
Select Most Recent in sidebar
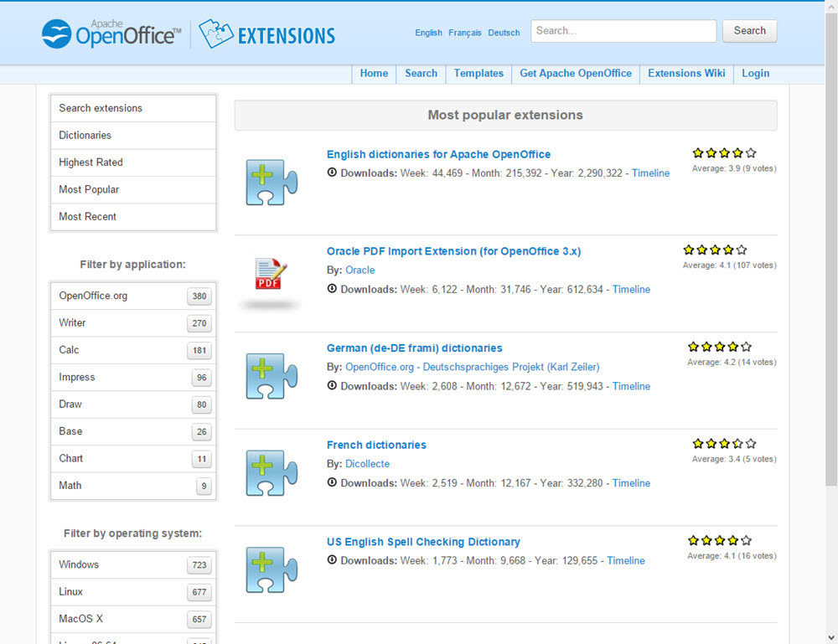133,217
